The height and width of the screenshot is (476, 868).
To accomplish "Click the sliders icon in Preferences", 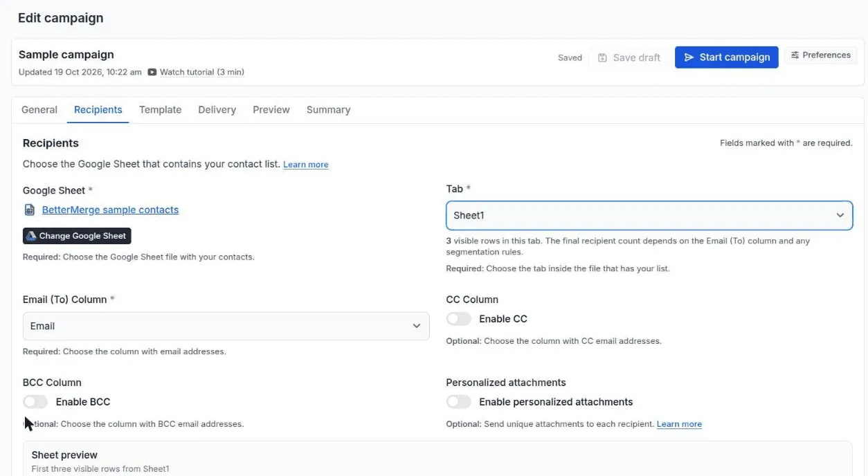I will (x=795, y=55).
